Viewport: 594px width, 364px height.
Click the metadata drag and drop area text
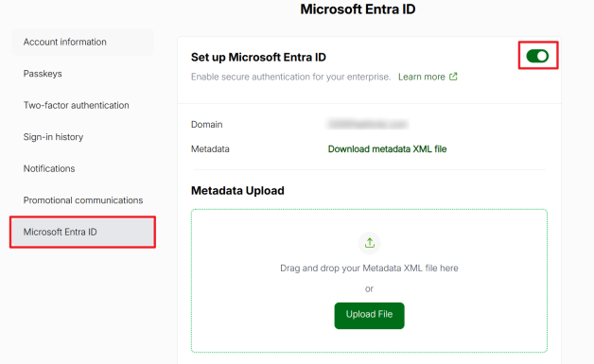point(369,269)
